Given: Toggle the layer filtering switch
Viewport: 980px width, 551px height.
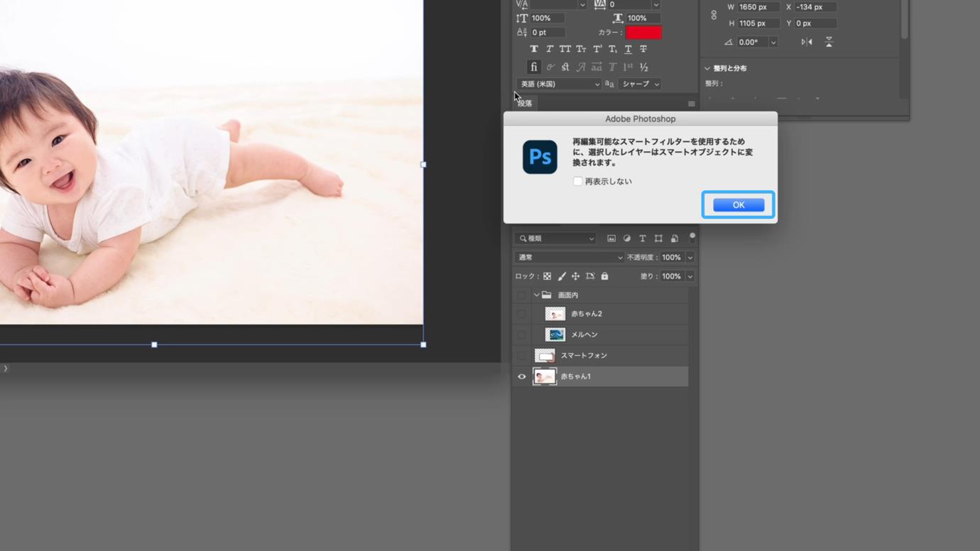Looking at the screenshot, I should [x=692, y=237].
